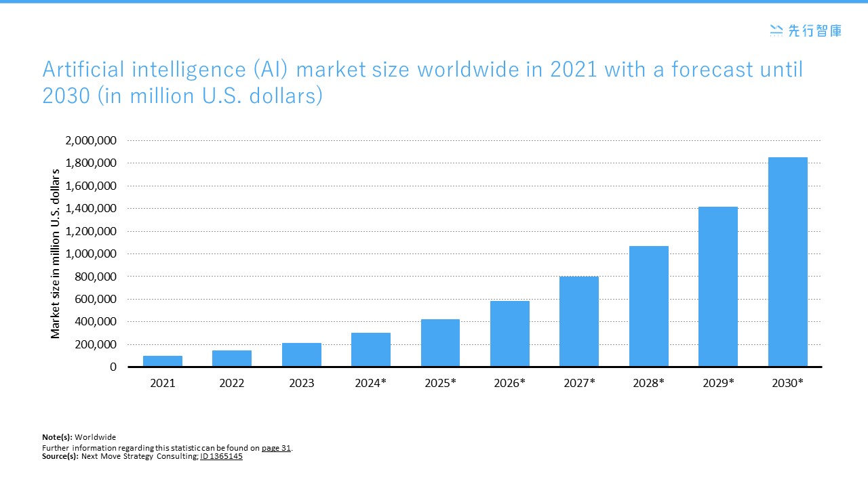Viewport: 868px width, 488px height.
Task: Click the '2021' x-axis label
Action: pyautogui.click(x=163, y=384)
